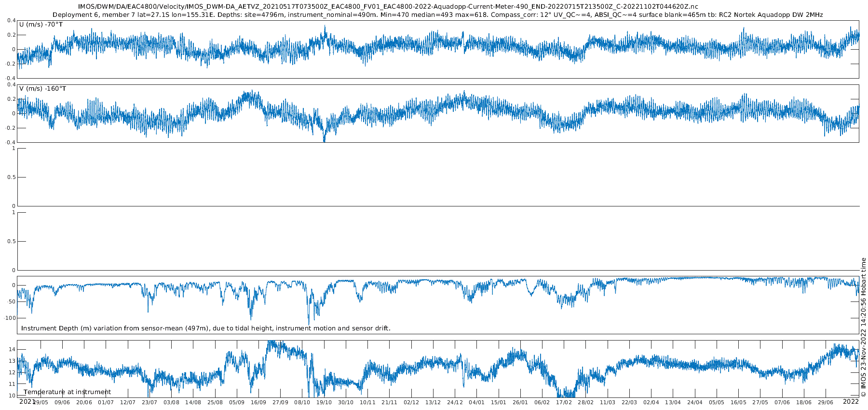Click the '0.2' tick on the U velocity axis
Image resolution: width=868 pixels, height=410 pixels.
click(11, 35)
